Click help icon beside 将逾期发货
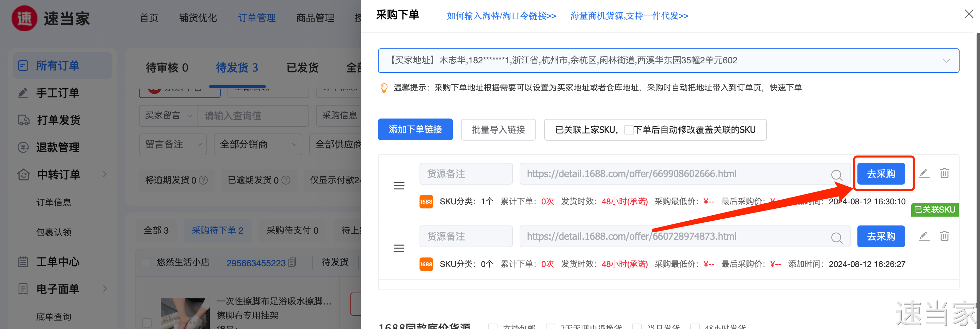Image resolution: width=980 pixels, height=329 pixels. (x=204, y=180)
